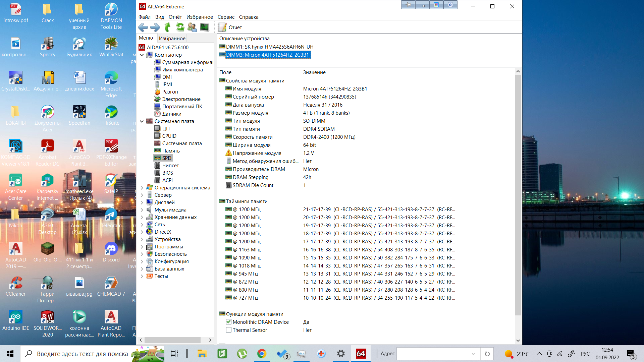Open the Discord desktop icon

111,252
